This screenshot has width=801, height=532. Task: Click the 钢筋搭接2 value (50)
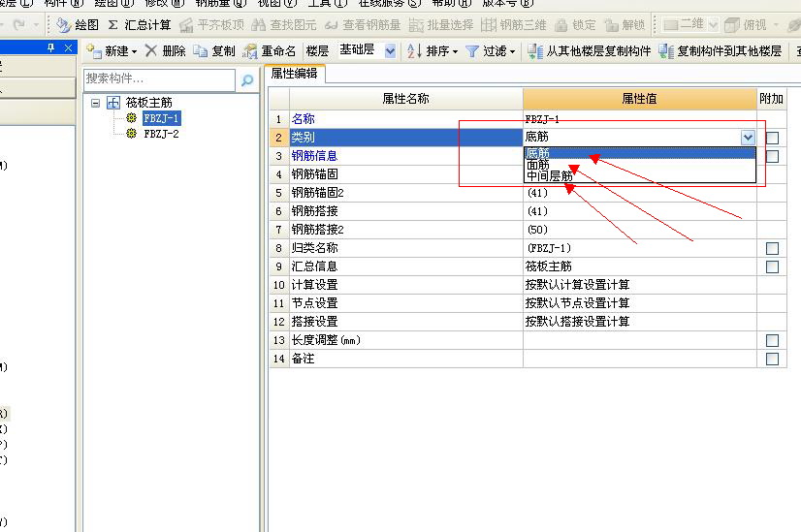point(640,230)
